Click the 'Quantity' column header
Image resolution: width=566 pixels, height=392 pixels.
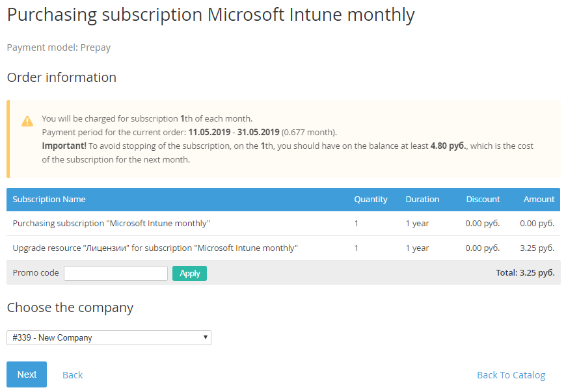click(371, 200)
